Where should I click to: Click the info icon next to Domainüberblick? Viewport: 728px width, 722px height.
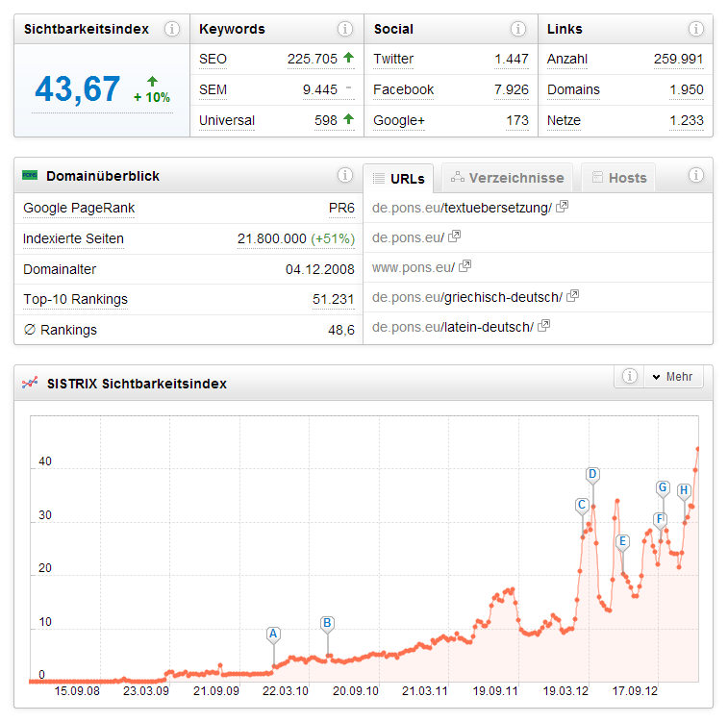pyautogui.click(x=345, y=176)
